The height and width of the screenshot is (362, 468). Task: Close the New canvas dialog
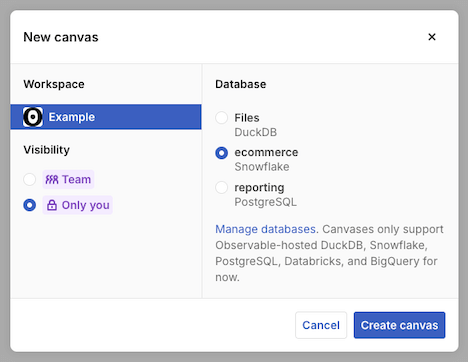tap(432, 37)
